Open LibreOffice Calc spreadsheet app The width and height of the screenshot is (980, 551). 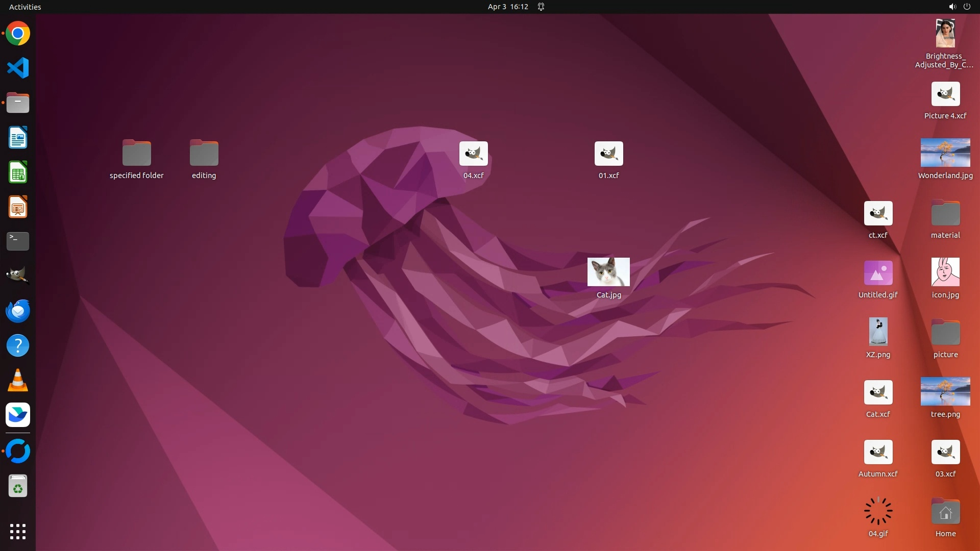pyautogui.click(x=18, y=172)
